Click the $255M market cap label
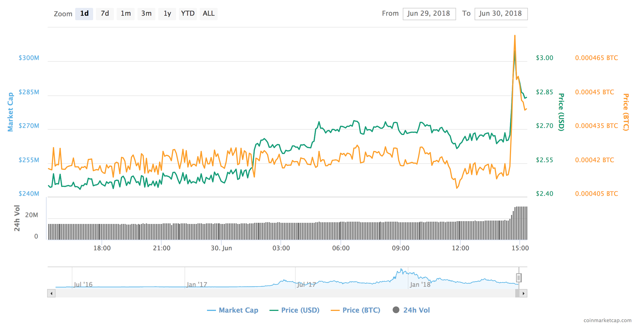The width and height of the screenshot is (644, 330). pos(29,160)
